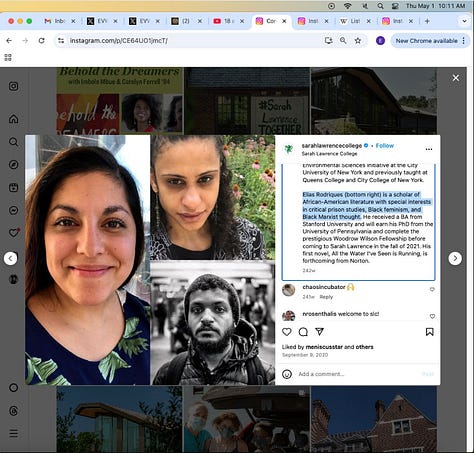Open sarahlawrencecollege profile link
Viewport: 474px width, 453px height.
(332, 146)
